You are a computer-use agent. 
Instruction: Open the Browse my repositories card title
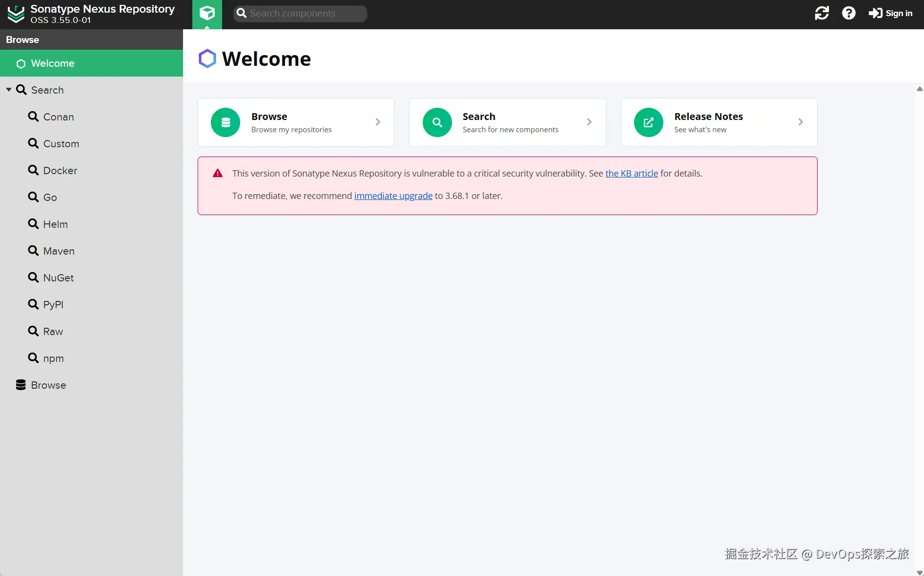click(x=269, y=117)
